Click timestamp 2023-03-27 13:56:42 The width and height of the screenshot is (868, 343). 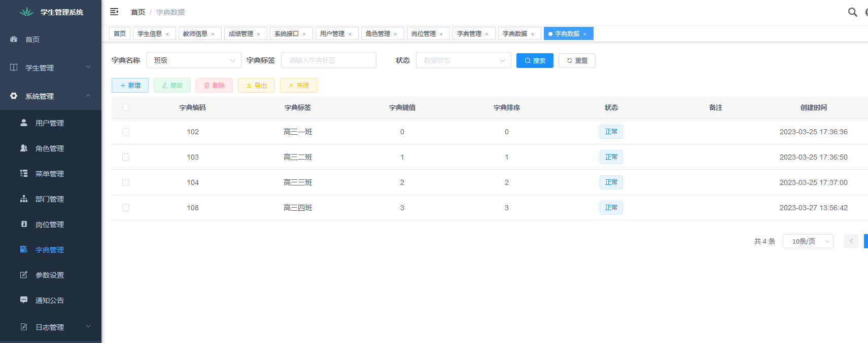tap(814, 208)
